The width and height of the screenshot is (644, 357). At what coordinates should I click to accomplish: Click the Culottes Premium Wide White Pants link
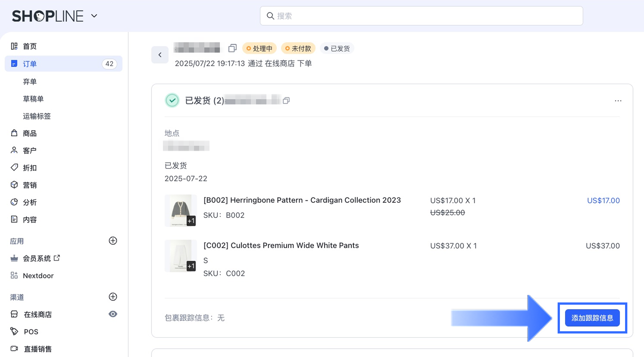(281, 245)
